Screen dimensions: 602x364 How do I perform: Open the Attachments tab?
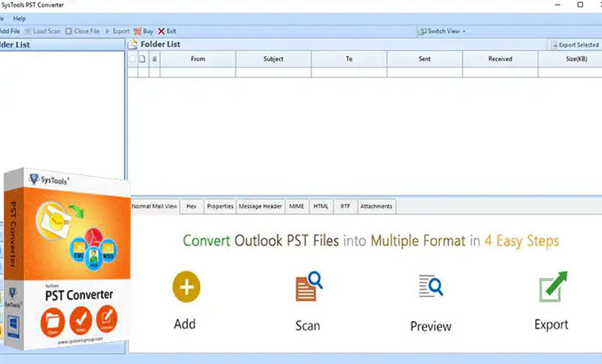(376, 206)
